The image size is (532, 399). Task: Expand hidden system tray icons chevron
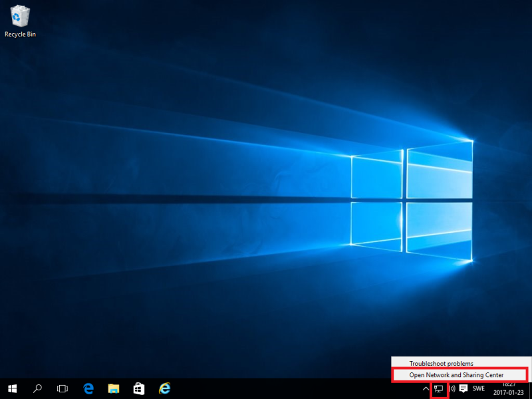coord(426,388)
